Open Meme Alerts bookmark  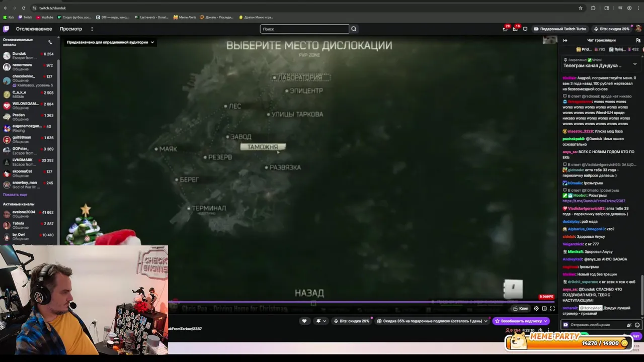coord(185,17)
